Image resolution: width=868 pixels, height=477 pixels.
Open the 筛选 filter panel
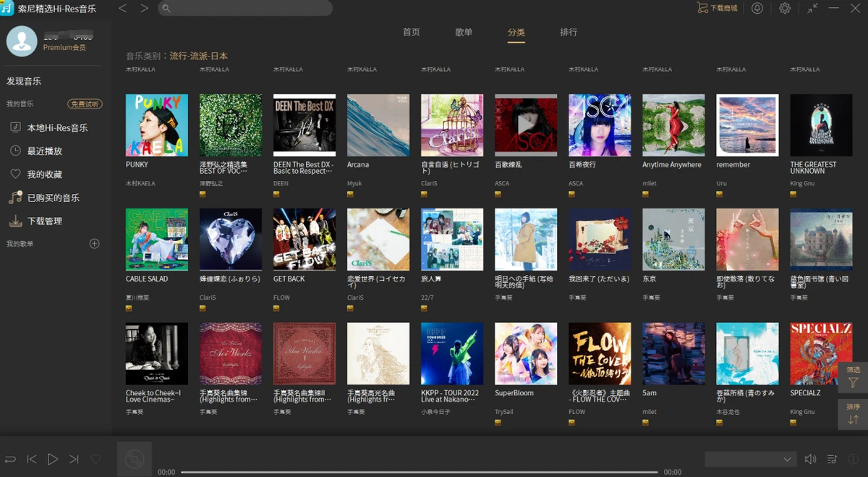[853, 377]
